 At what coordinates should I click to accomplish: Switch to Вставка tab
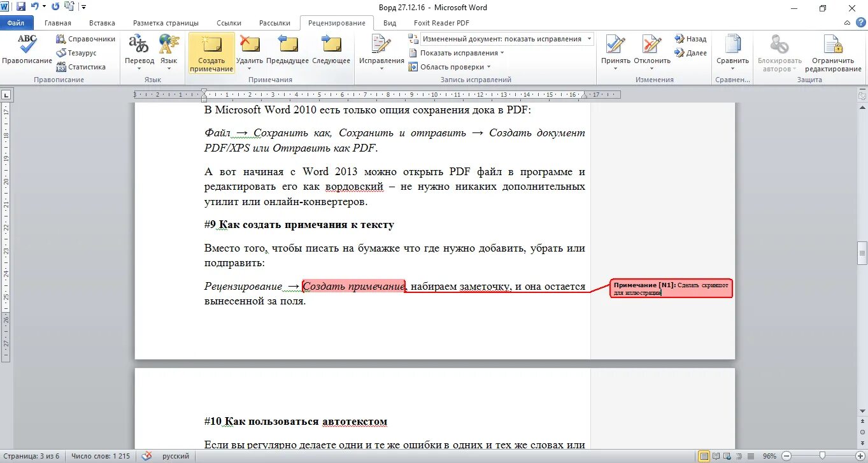pyautogui.click(x=103, y=23)
